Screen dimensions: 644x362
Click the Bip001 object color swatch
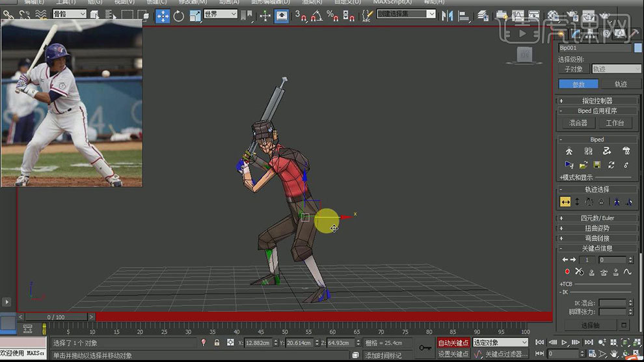637,48
